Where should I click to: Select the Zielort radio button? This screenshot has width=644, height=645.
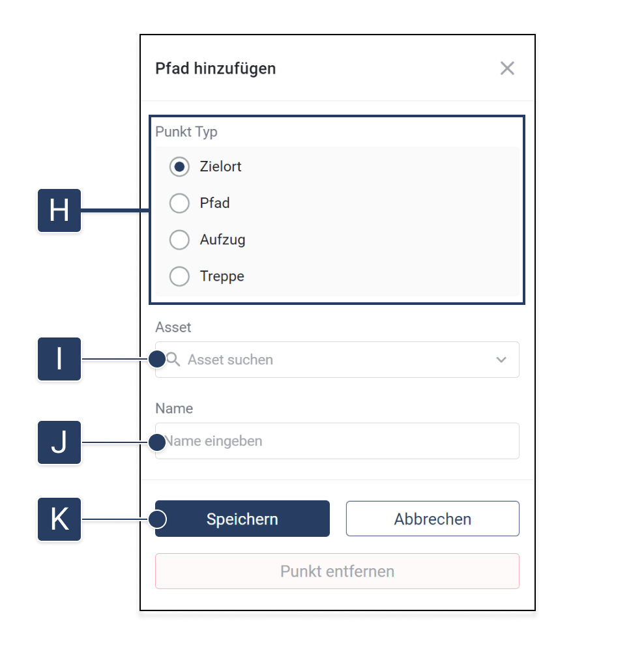(179, 167)
